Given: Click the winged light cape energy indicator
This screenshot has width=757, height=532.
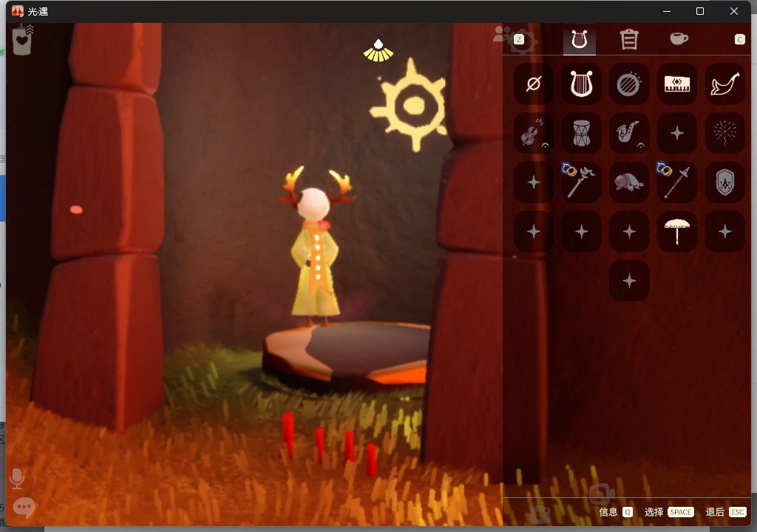Looking at the screenshot, I should (x=378, y=51).
